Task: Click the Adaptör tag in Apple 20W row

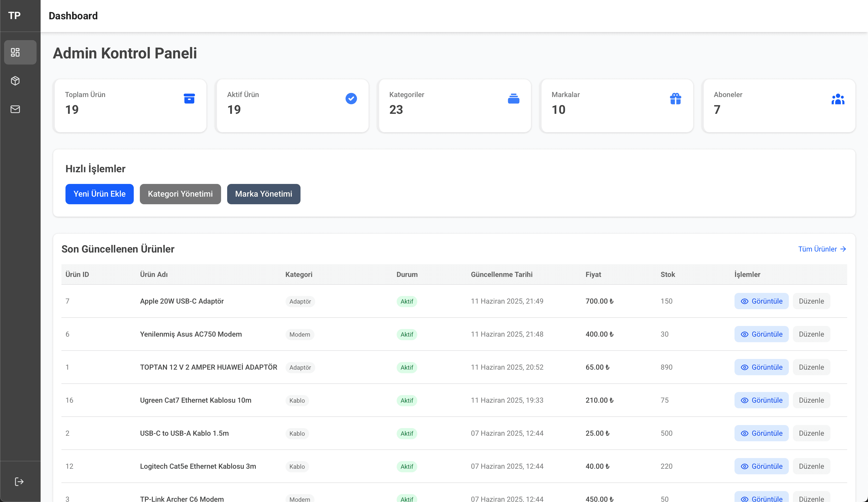Action: [300, 301]
